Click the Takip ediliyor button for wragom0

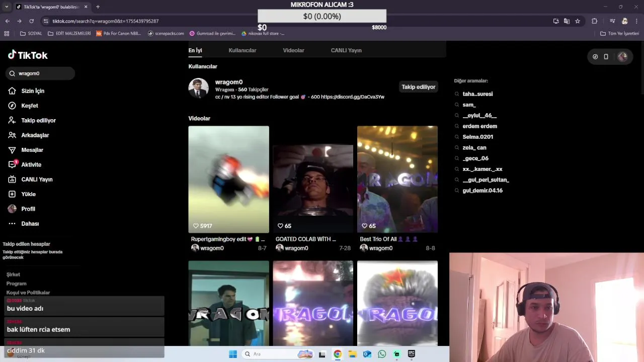(418, 87)
